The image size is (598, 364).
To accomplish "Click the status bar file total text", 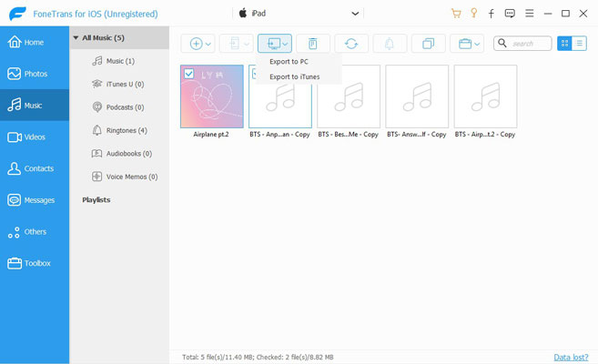I will pos(258,357).
